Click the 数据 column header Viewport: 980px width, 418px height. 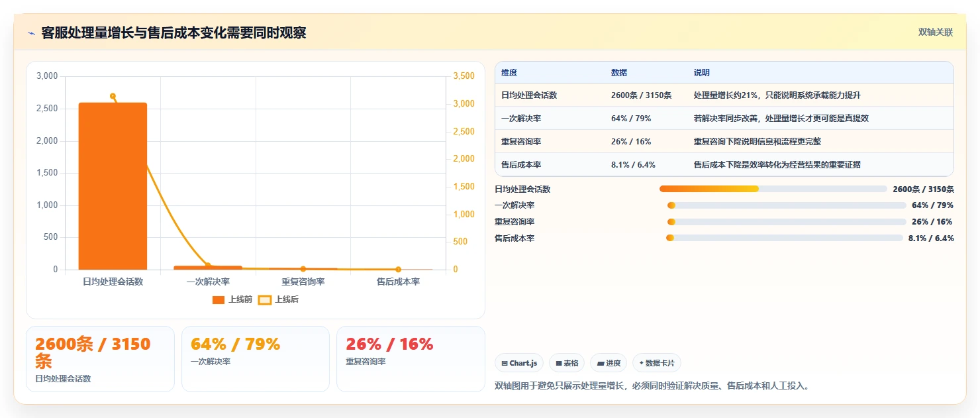tap(619, 73)
